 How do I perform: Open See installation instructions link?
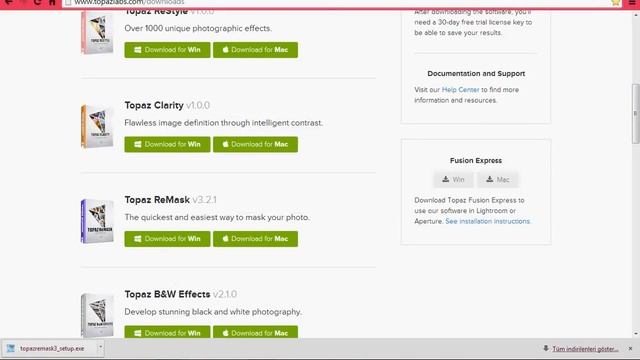tap(487, 221)
